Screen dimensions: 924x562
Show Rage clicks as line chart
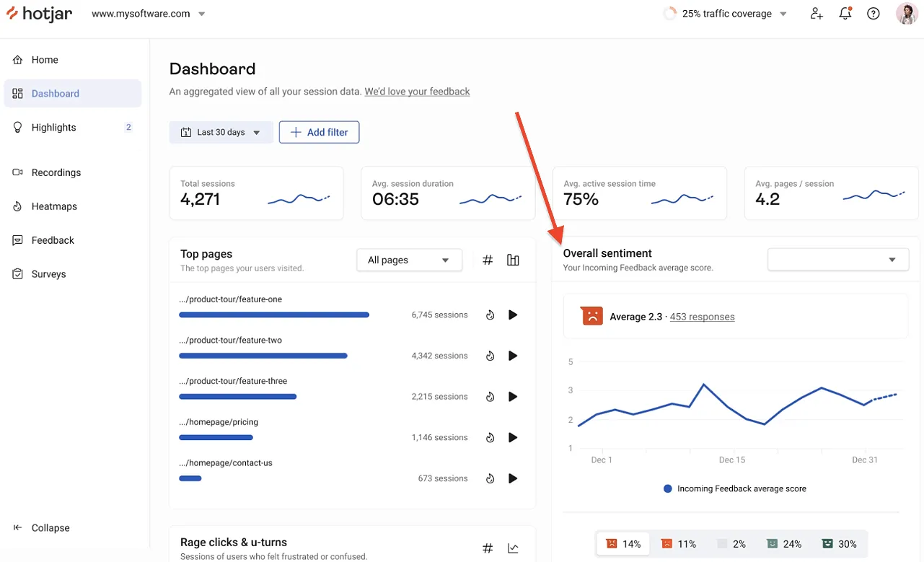coord(513,548)
